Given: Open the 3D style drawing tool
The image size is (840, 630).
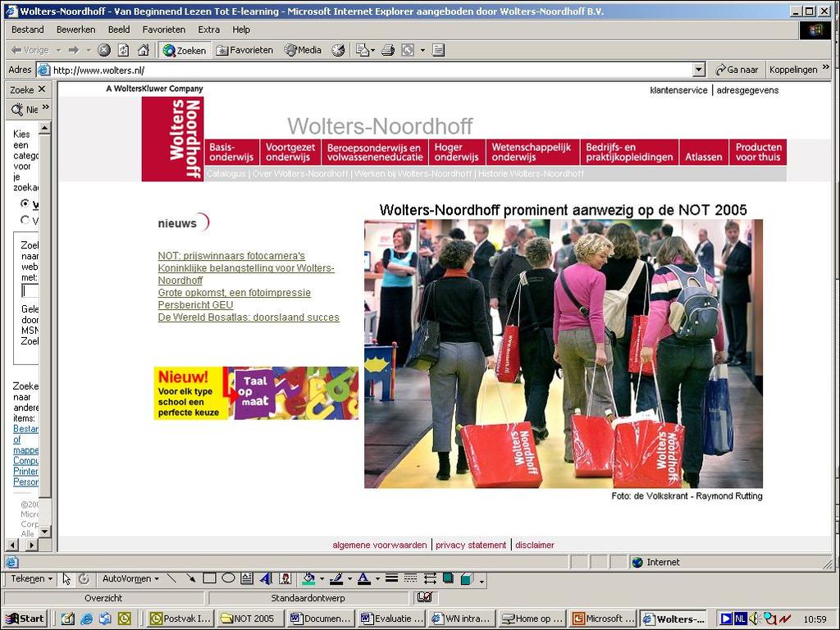Looking at the screenshot, I should (x=467, y=578).
